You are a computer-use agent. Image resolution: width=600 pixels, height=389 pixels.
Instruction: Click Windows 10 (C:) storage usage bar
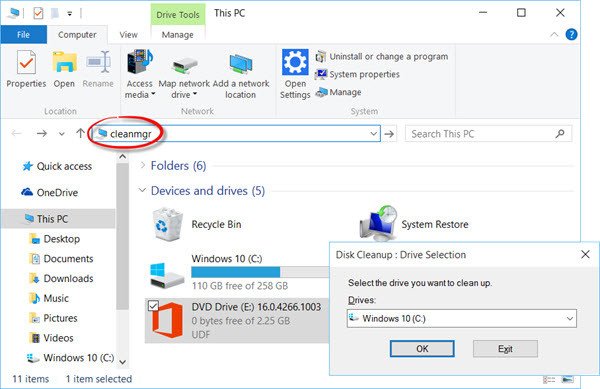point(260,272)
